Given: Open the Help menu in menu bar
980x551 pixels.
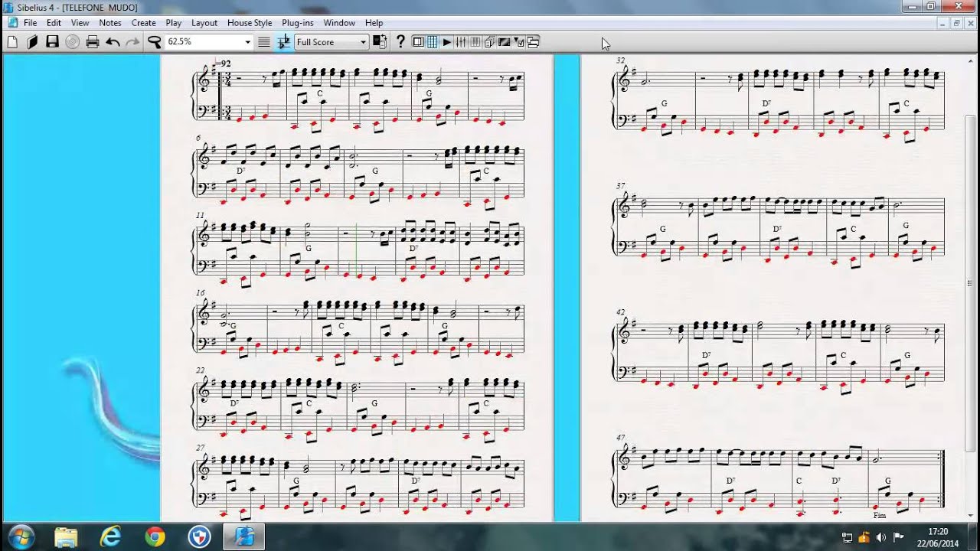Looking at the screenshot, I should 374,23.
